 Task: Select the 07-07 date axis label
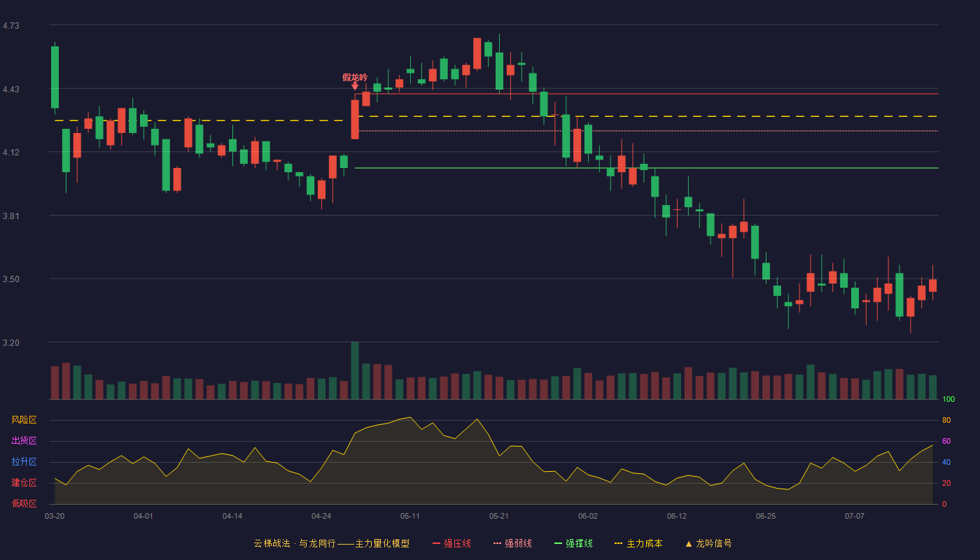click(x=855, y=516)
